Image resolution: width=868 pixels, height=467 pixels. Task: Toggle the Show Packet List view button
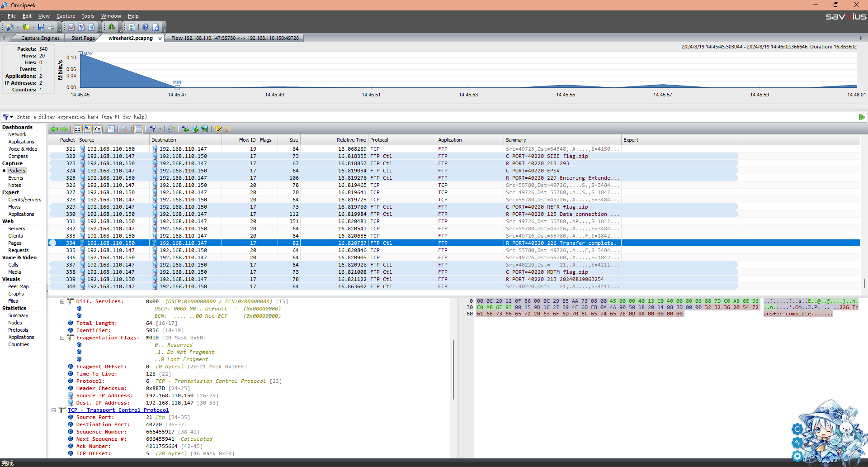tap(78, 129)
